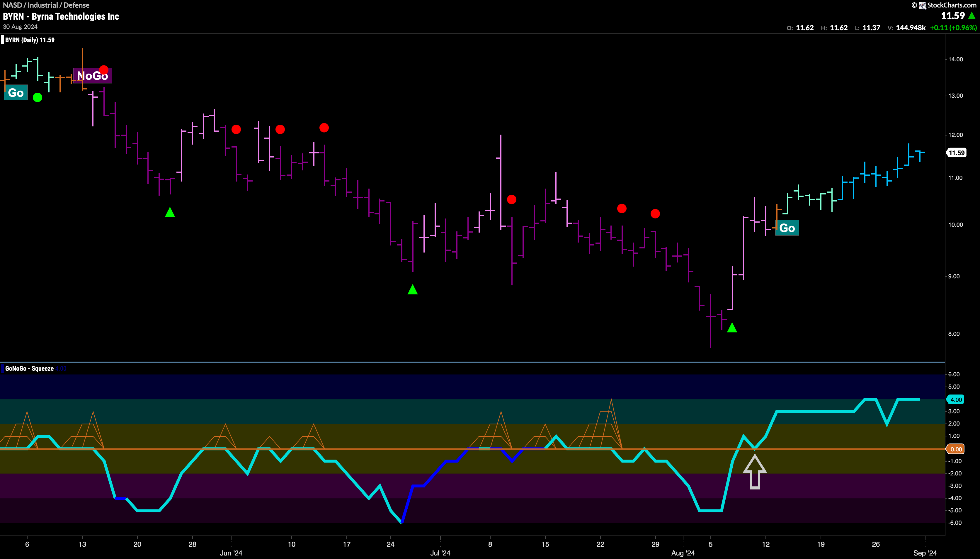Click the green triangle marker in early August
This screenshot has width=980, height=559.
(x=732, y=328)
